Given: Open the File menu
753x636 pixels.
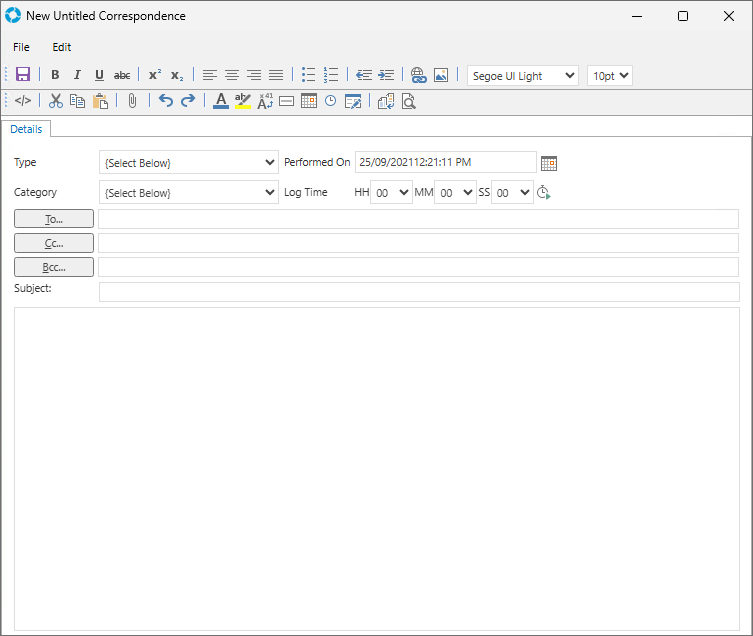Looking at the screenshot, I should (x=21, y=47).
